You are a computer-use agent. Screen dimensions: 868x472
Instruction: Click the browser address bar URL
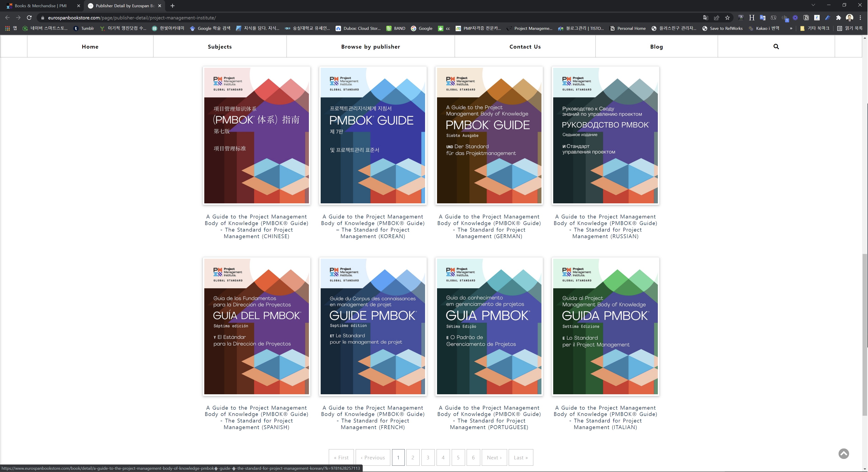pyautogui.click(x=132, y=18)
